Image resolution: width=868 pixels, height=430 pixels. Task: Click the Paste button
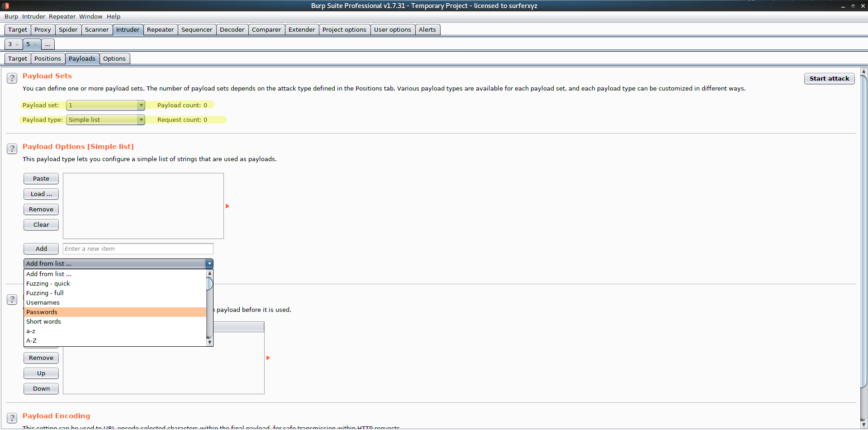[x=41, y=178]
